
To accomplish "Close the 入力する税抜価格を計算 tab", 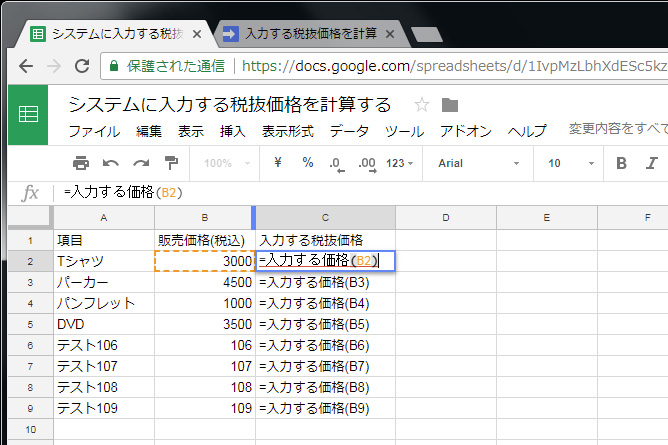I will pos(390,34).
